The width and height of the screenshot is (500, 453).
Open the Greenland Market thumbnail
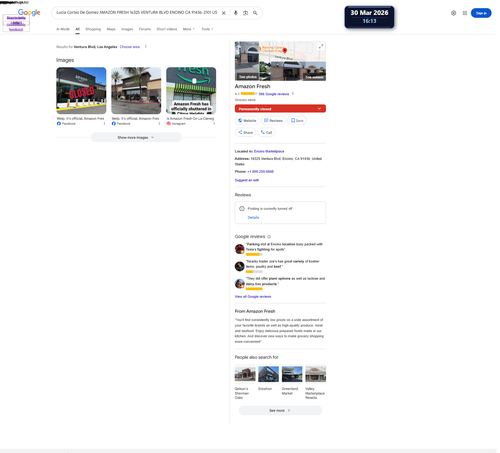coord(292,374)
